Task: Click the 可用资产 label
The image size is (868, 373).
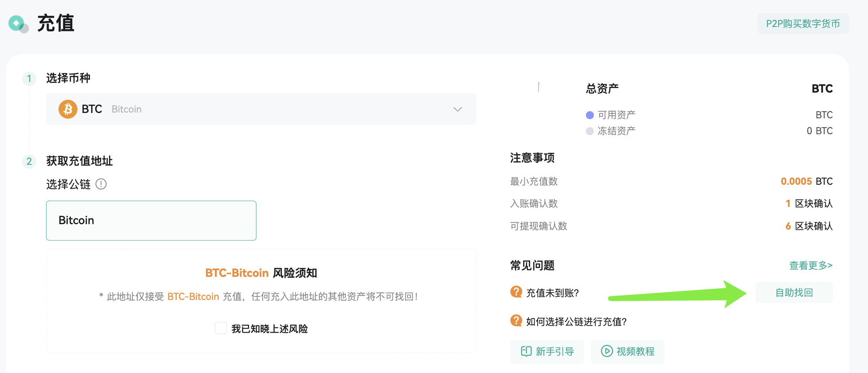Action: pos(616,115)
